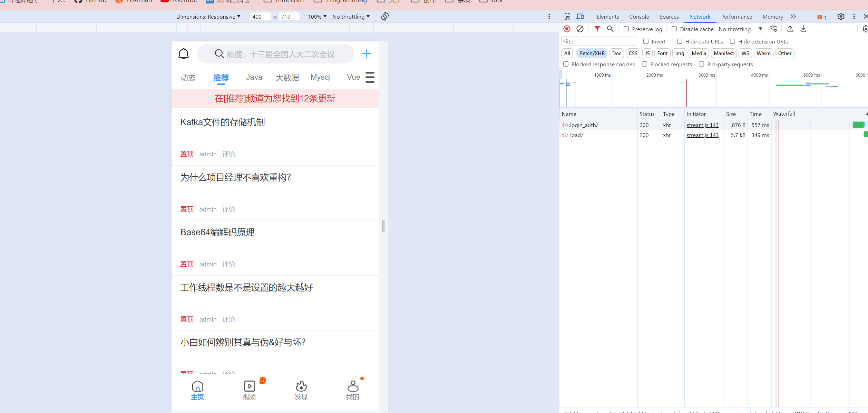This screenshot has height=413, width=868.
Task: Switch to the Console tab
Action: pyautogui.click(x=639, y=17)
